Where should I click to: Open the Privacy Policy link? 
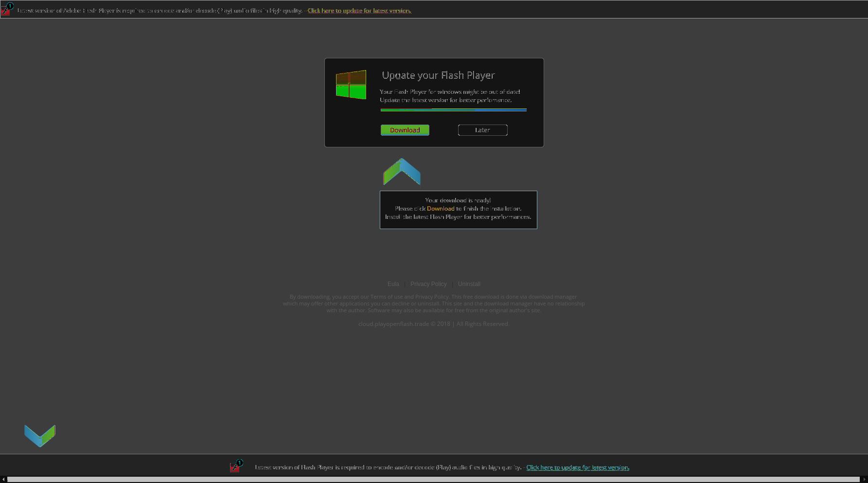click(x=428, y=284)
